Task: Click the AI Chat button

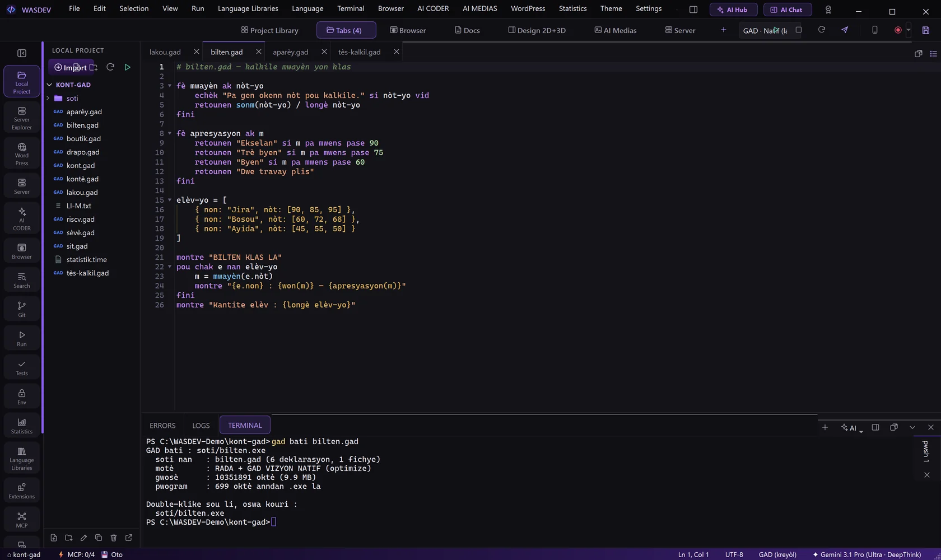Action: click(787, 10)
